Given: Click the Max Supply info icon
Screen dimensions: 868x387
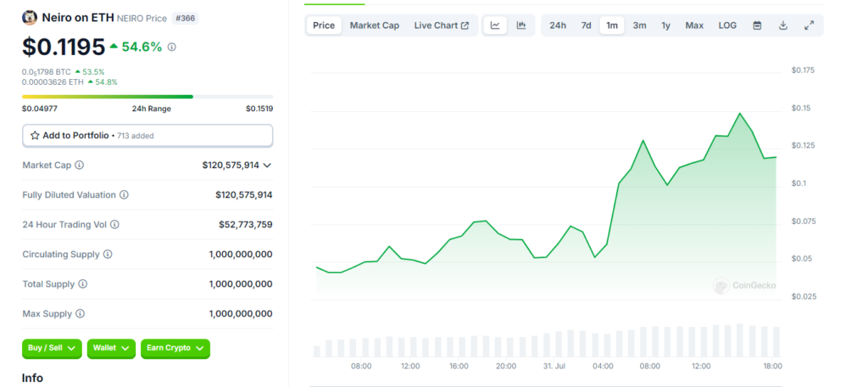Looking at the screenshot, I should (81, 314).
